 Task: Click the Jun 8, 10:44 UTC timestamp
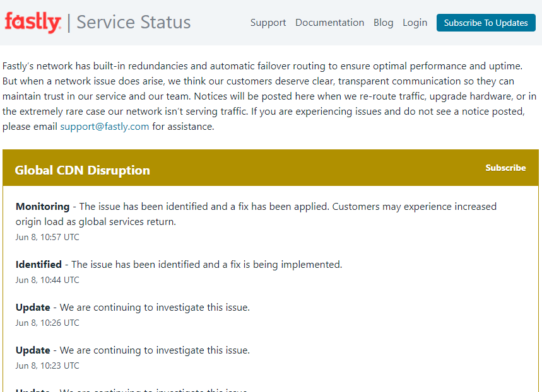coord(47,280)
